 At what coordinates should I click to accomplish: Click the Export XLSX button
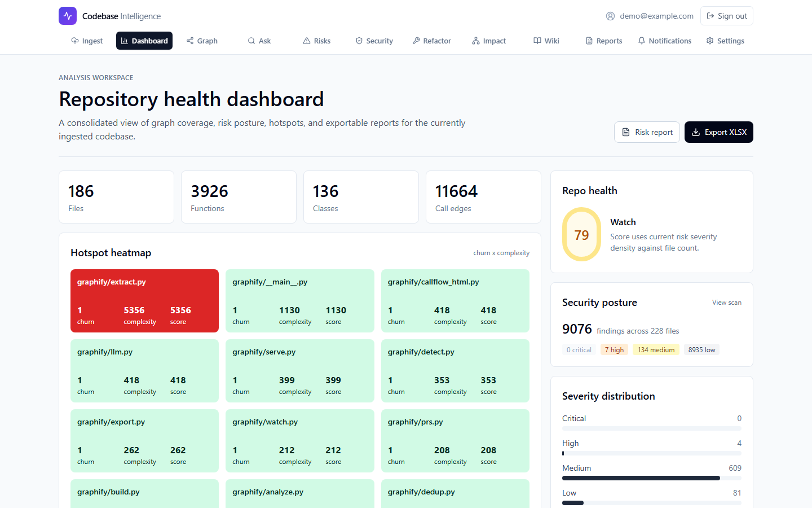point(719,132)
